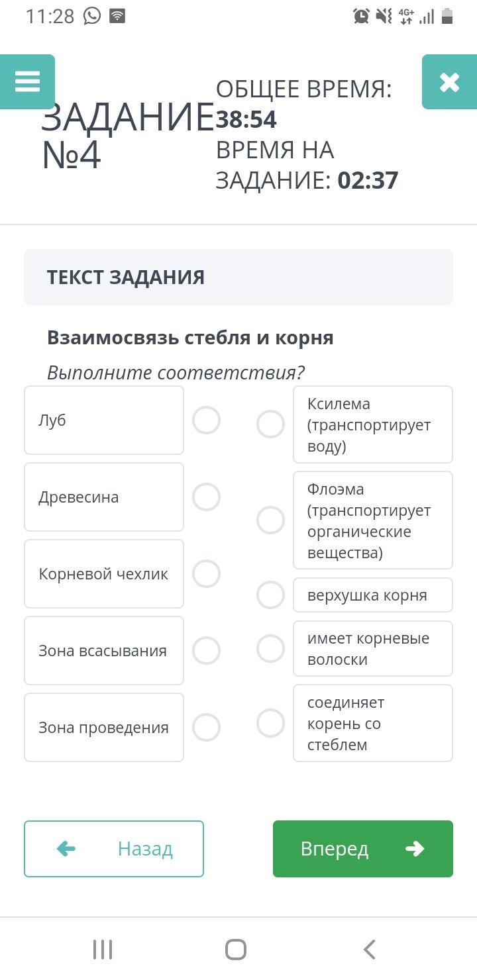Close the test with X button
Screen dimensions: 477x980
click(449, 81)
